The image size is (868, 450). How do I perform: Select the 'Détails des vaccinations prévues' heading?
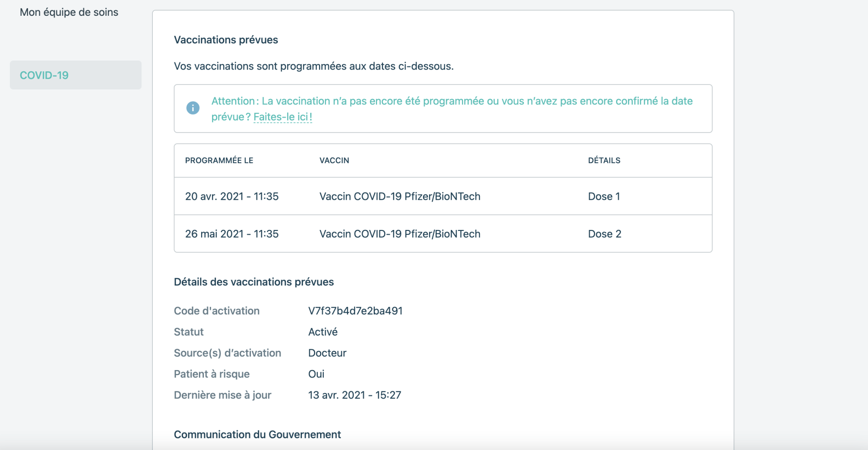coord(254,282)
